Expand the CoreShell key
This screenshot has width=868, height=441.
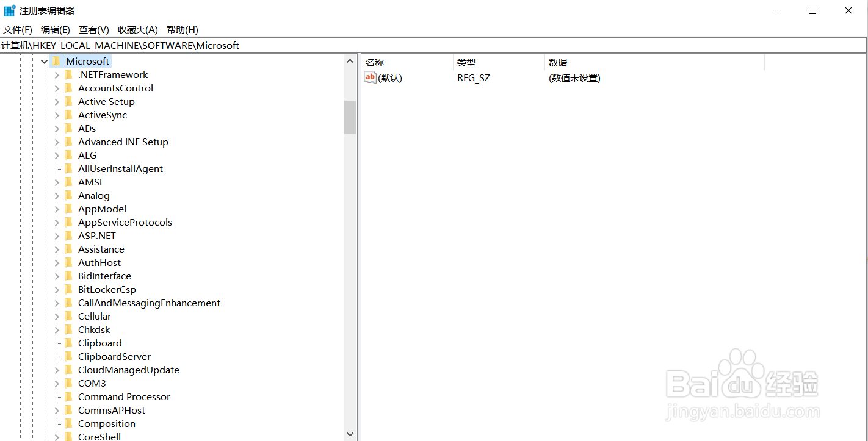(57, 437)
